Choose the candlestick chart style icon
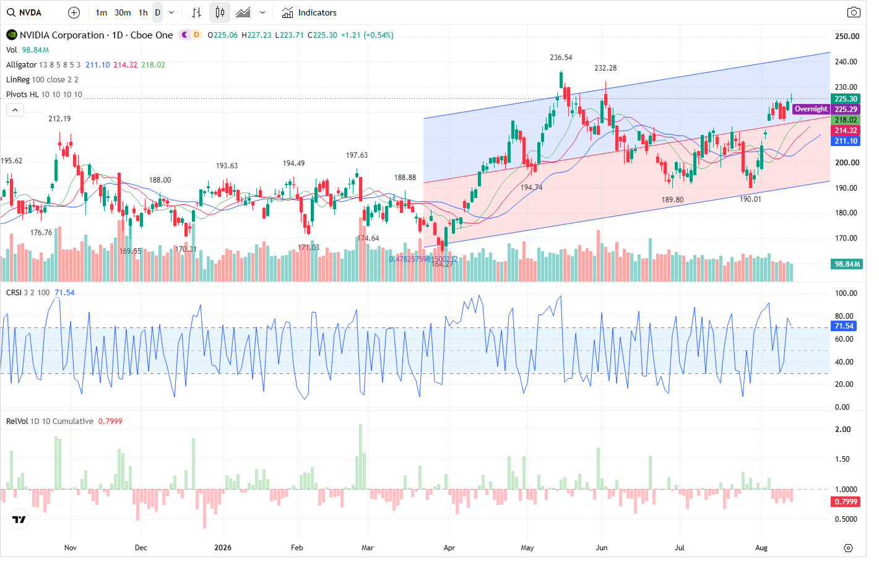Screen dimensions: 879x588 (220, 12)
